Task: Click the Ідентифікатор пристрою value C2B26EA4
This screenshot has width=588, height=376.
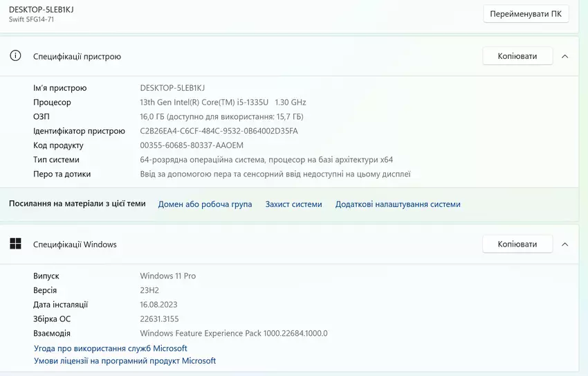Action: pyautogui.click(x=219, y=131)
